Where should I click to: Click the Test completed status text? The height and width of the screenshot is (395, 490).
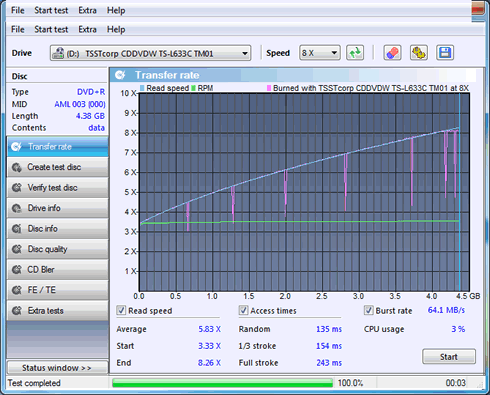(x=34, y=383)
